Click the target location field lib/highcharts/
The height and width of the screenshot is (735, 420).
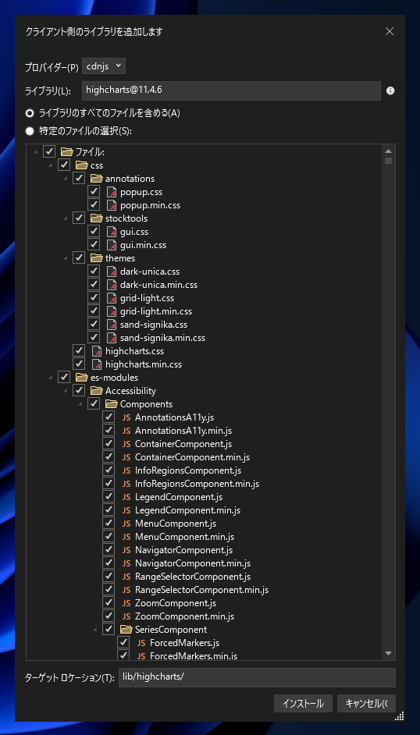click(x=257, y=677)
